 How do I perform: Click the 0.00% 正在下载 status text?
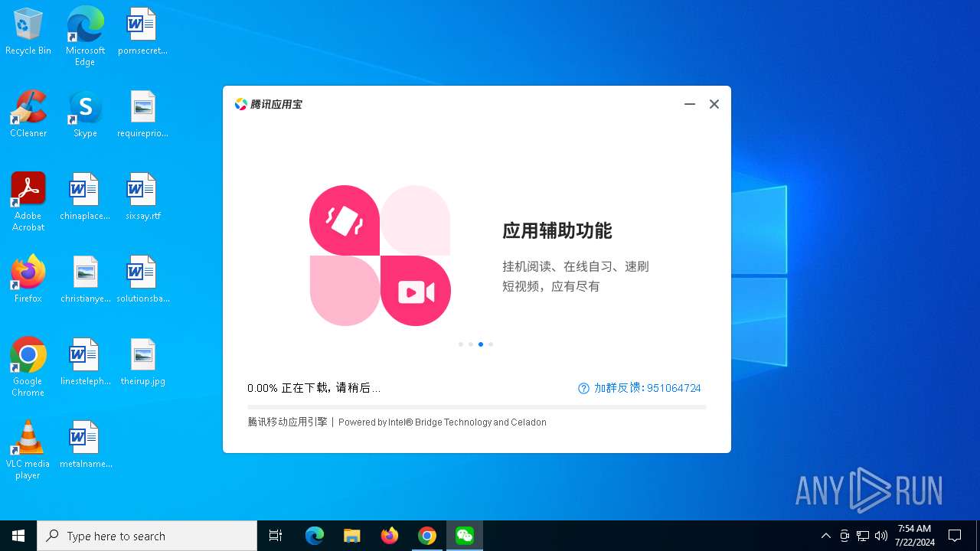[314, 388]
